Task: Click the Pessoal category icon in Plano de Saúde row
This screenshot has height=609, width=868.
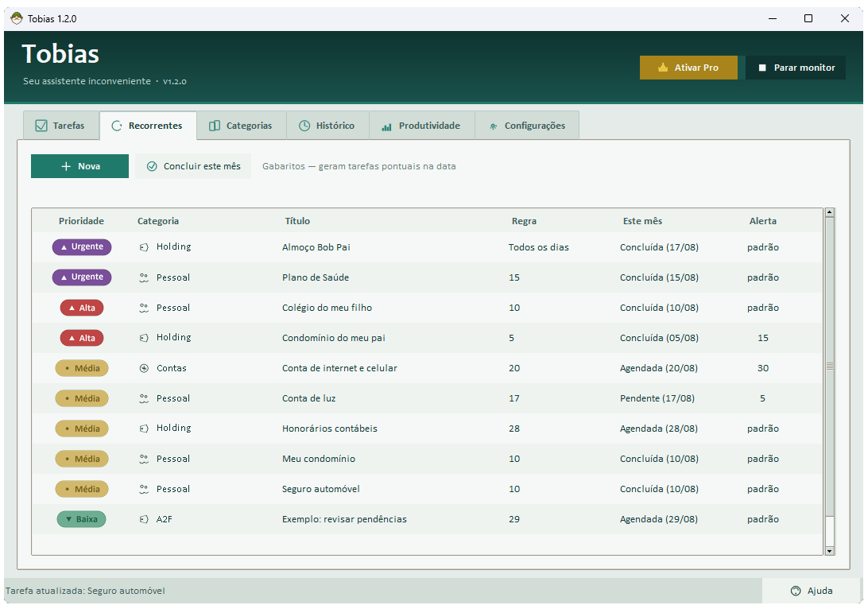Action: 144,278
